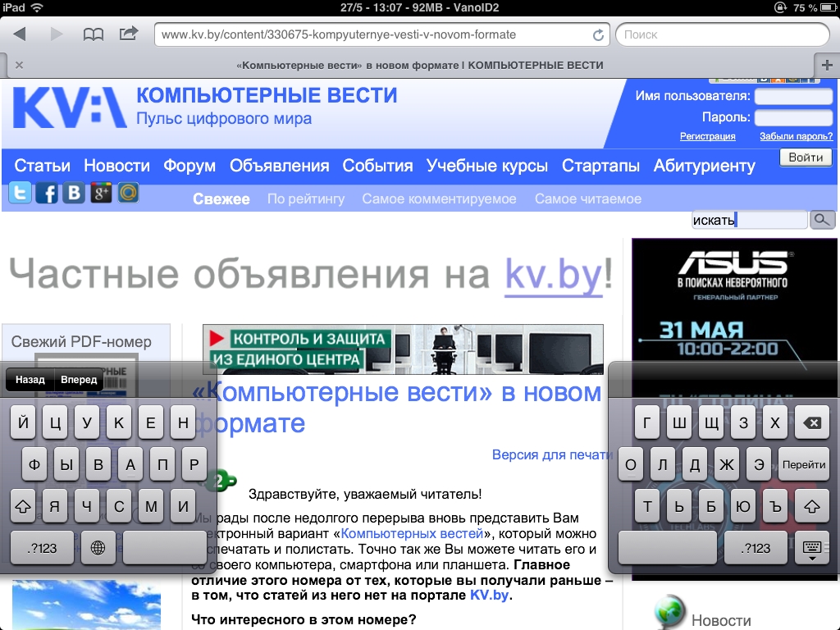Close the current Safari tab
The width and height of the screenshot is (840, 630).
[20, 65]
